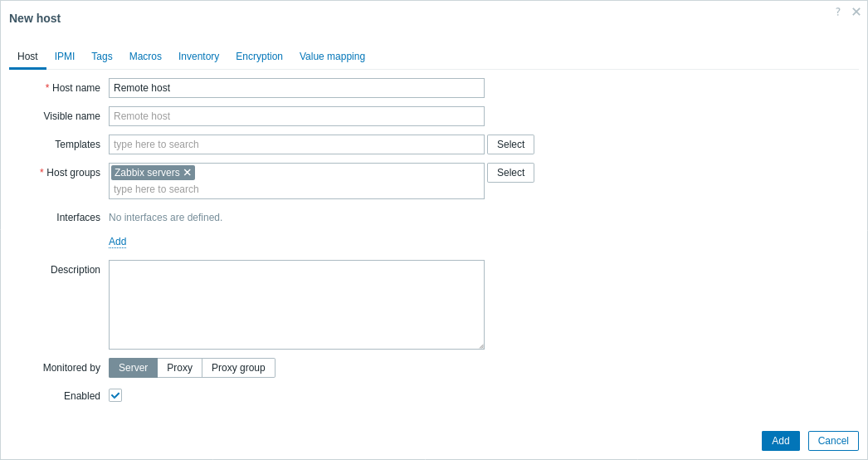Focus the Visible name field
The height and width of the screenshot is (460, 868).
pos(297,116)
